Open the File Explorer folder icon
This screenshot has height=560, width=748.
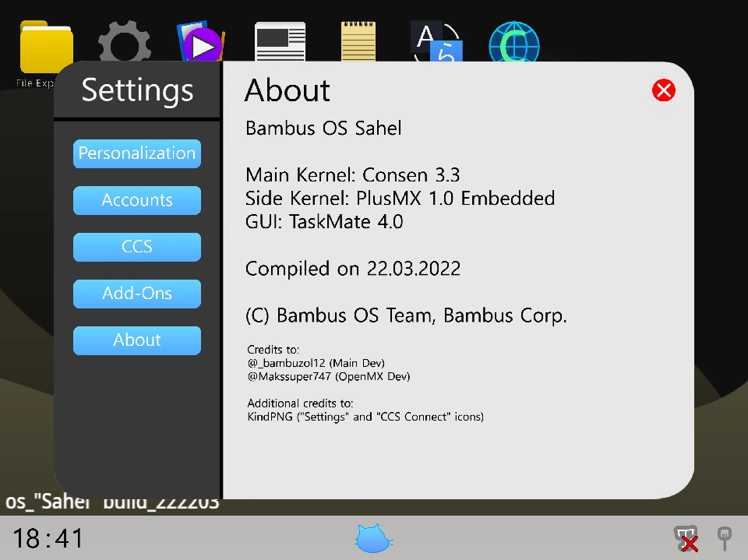pyautogui.click(x=45, y=43)
